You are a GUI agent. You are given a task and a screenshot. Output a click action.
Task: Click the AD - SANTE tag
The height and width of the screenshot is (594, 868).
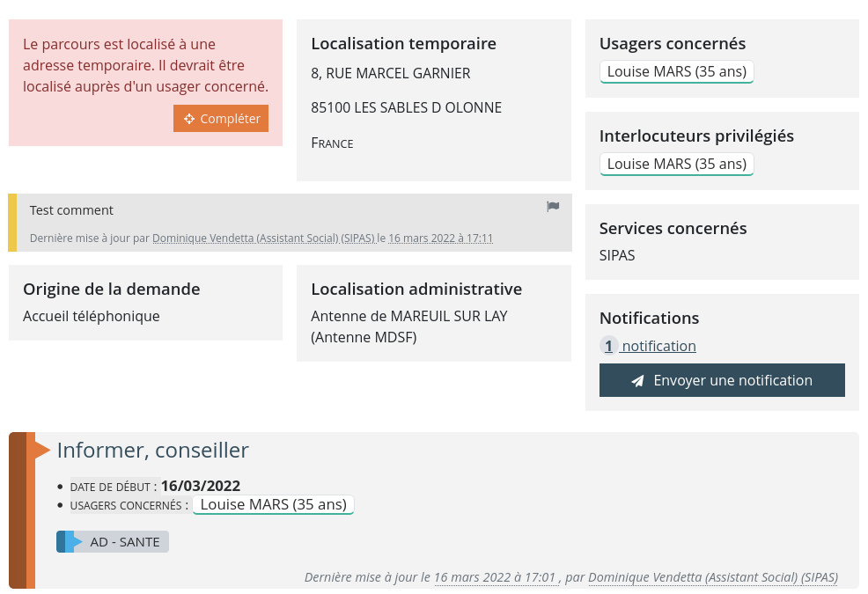point(125,542)
